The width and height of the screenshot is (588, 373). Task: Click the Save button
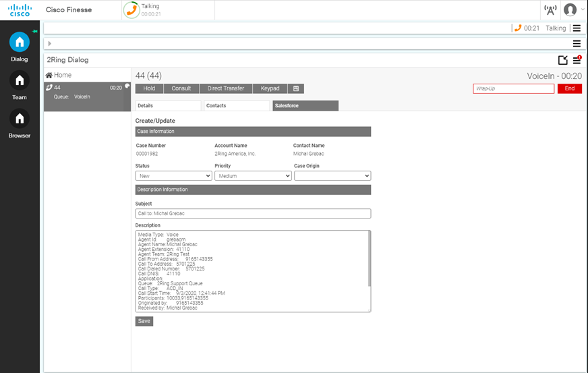[144, 321]
